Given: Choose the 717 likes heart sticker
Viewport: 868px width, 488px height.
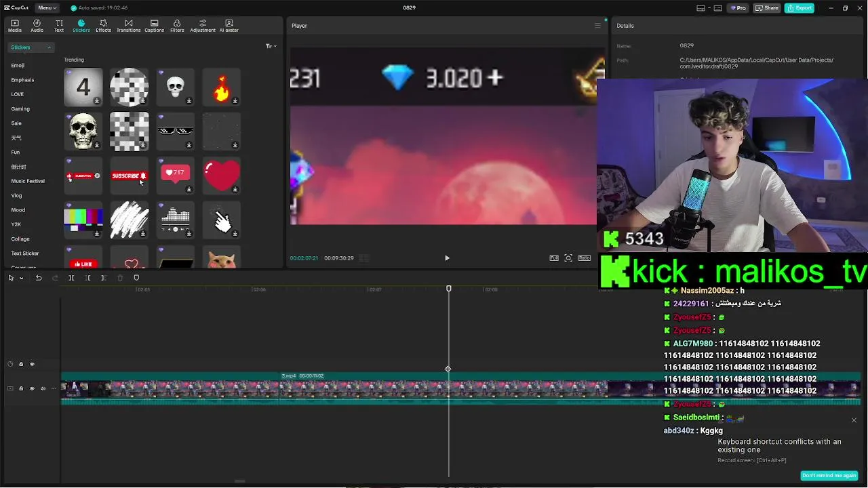Looking at the screenshot, I should 175,176.
